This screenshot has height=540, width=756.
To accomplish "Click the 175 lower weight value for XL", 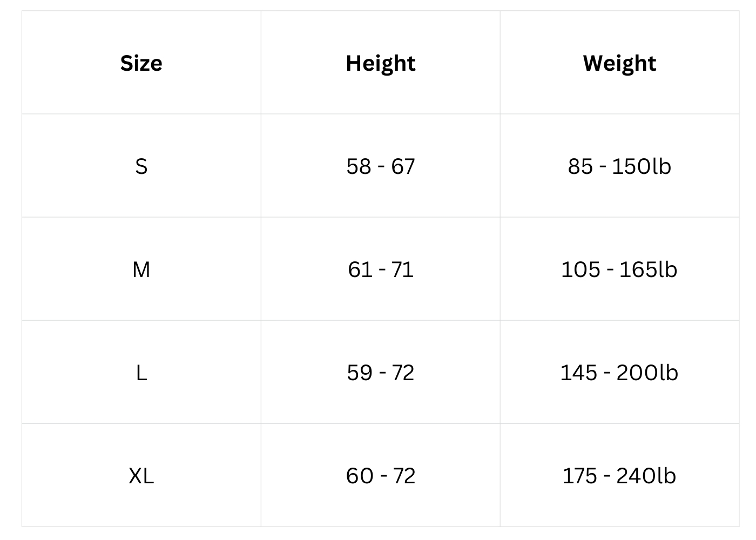I will pos(579,476).
